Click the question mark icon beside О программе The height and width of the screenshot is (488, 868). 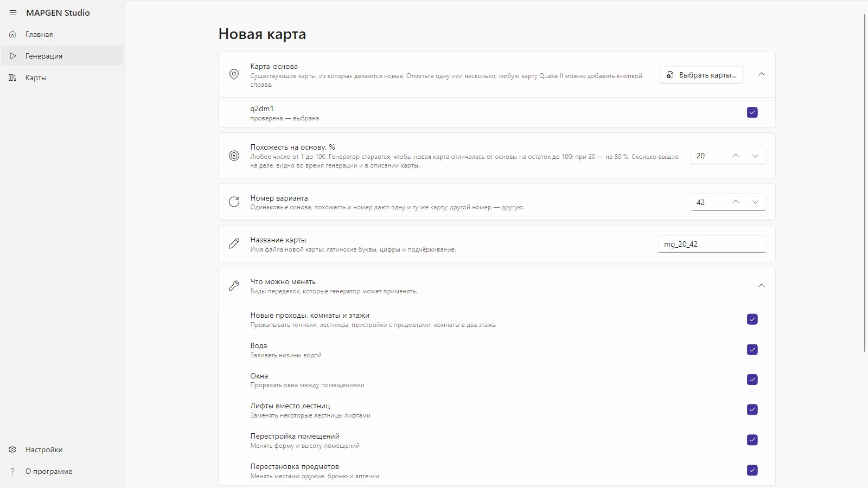point(12,471)
